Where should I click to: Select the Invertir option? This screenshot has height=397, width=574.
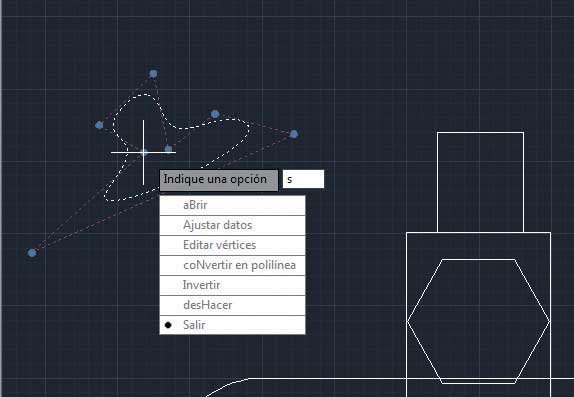(x=232, y=285)
